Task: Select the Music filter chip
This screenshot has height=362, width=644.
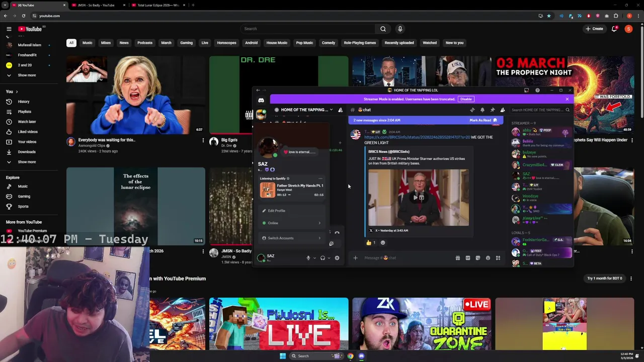Action: tap(87, 43)
